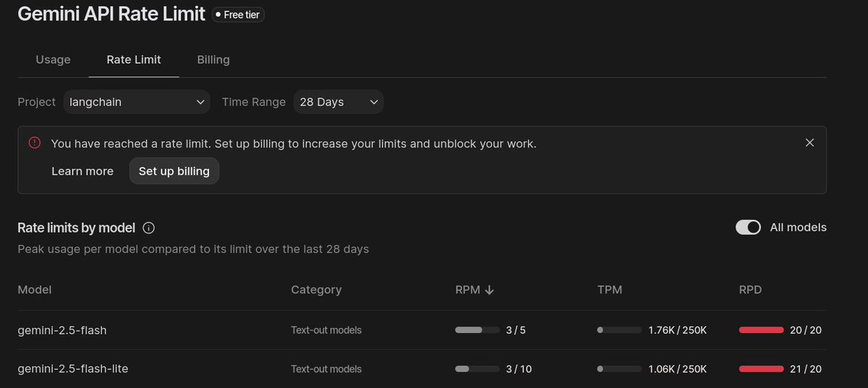
Task: Click the You have reached a rate limit message
Action: pos(294,144)
